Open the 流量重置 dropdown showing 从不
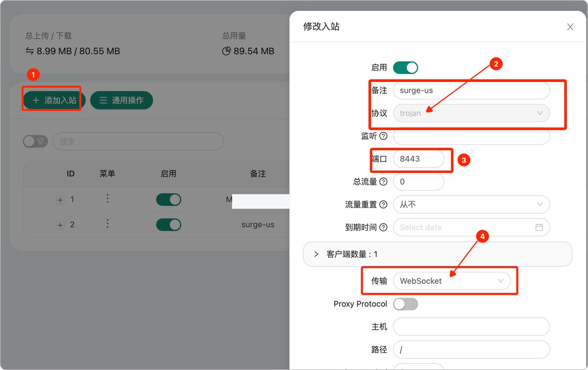588x370 pixels. coord(471,204)
